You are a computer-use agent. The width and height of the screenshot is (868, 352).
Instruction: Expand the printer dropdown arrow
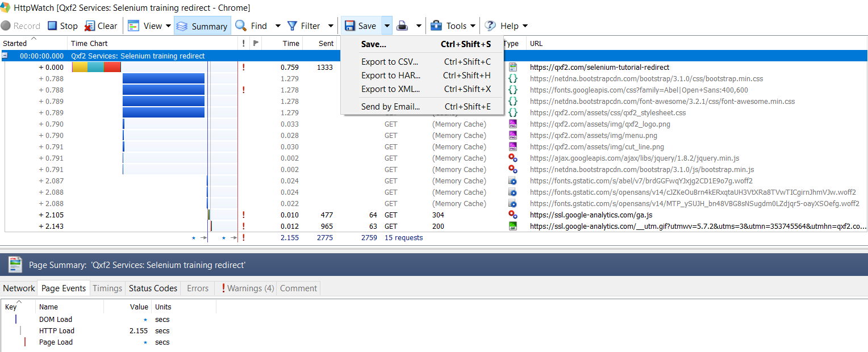click(419, 26)
